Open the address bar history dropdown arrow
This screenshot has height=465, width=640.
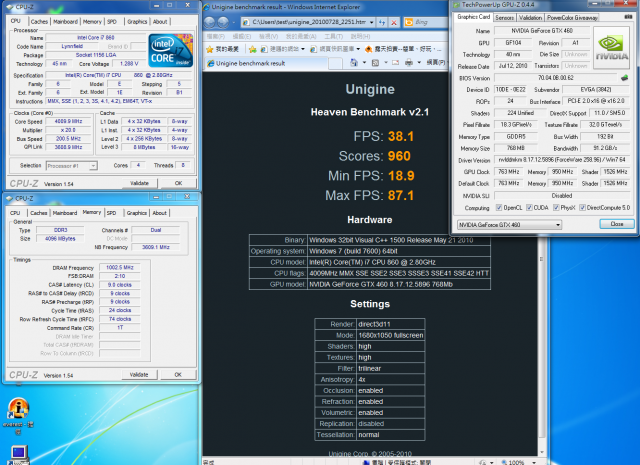(371, 22)
